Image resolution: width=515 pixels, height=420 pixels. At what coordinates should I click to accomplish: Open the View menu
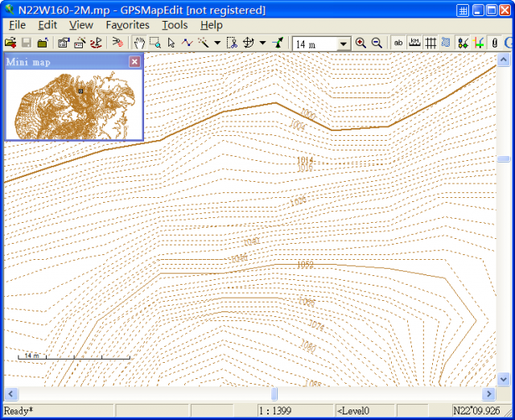pyautogui.click(x=81, y=25)
